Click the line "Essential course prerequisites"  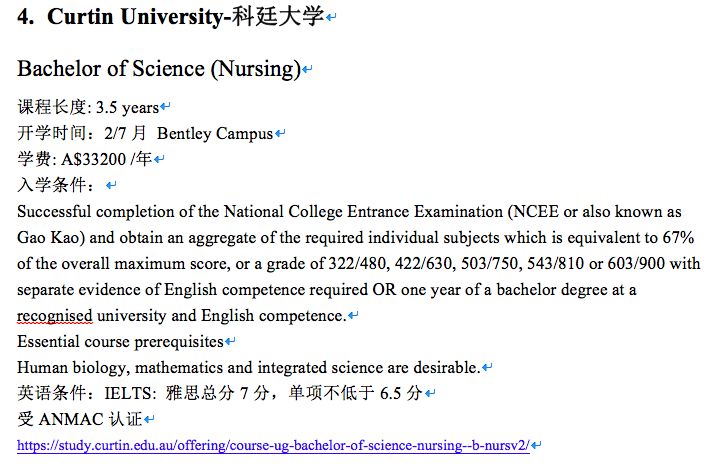point(121,342)
